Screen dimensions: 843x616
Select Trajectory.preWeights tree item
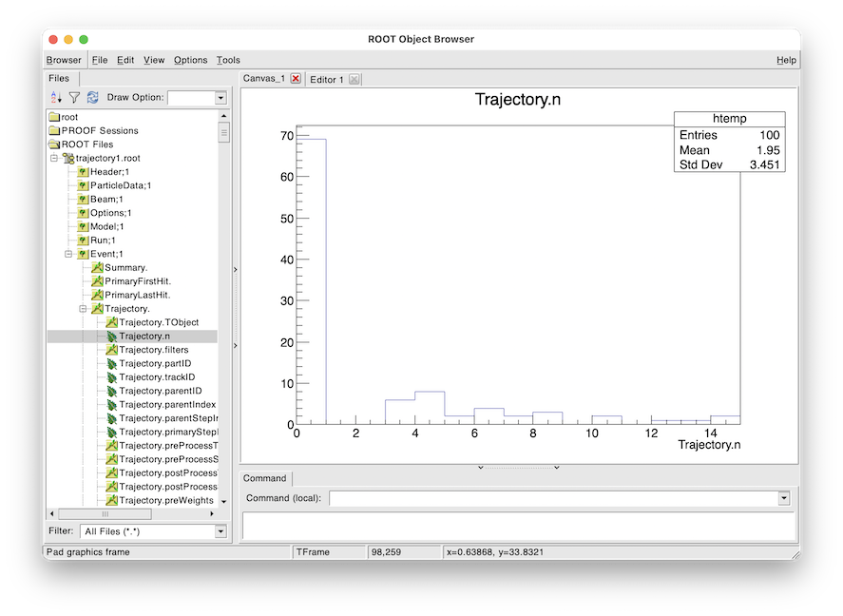166,500
